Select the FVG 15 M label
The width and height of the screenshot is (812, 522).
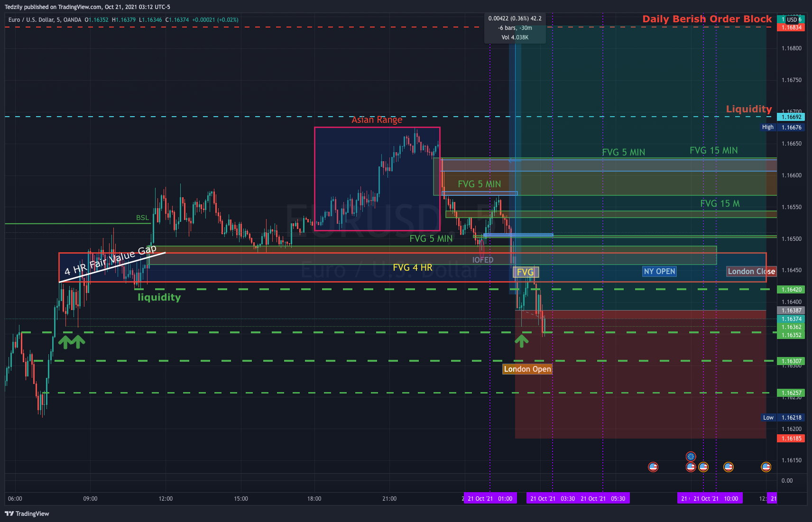coord(720,203)
